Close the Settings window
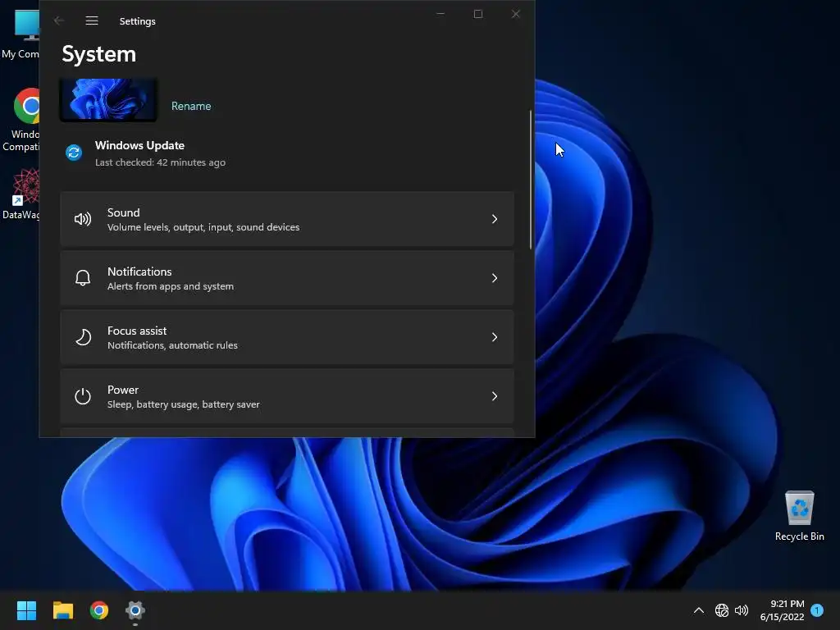The image size is (840, 630). click(x=515, y=14)
